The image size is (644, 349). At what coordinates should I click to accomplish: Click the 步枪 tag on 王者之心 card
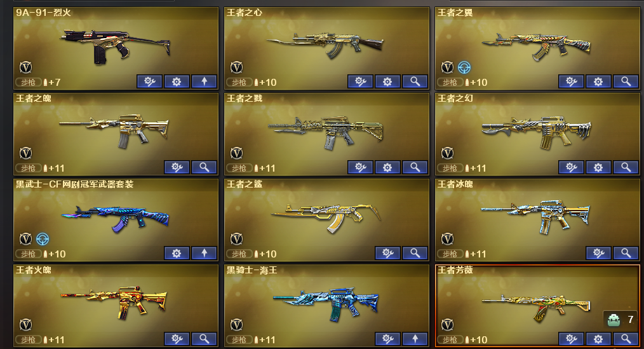239,82
